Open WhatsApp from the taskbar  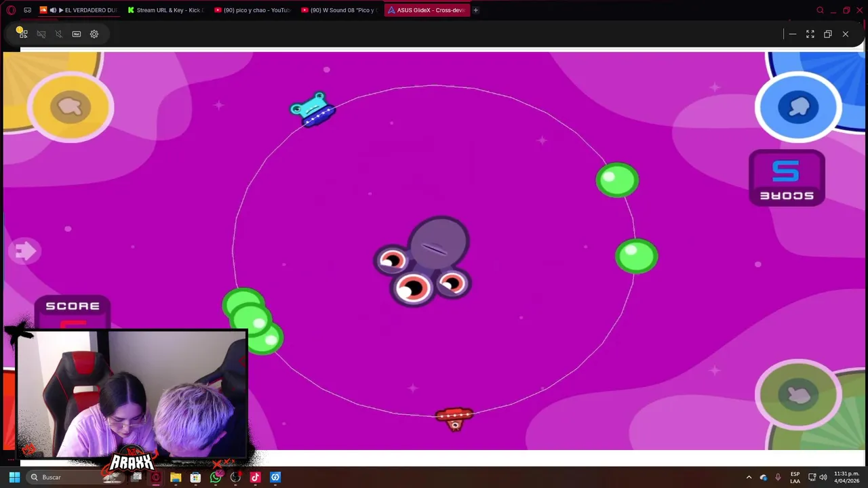pyautogui.click(x=216, y=477)
